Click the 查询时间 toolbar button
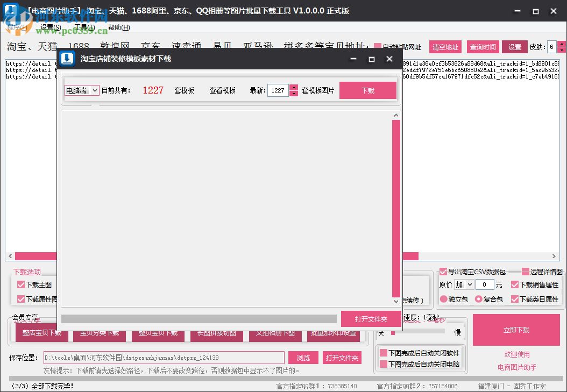This screenshot has height=392, width=567. click(x=482, y=47)
